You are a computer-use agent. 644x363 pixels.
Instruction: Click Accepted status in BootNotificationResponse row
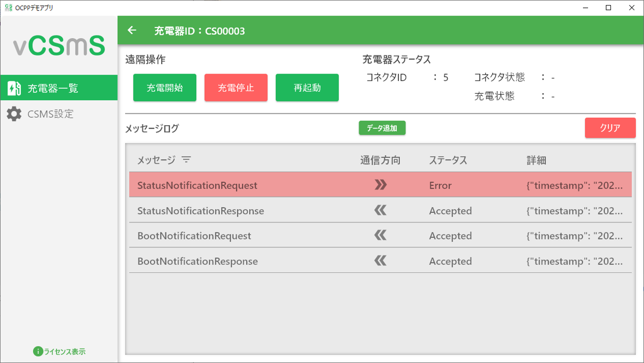pyautogui.click(x=450, y=261)
